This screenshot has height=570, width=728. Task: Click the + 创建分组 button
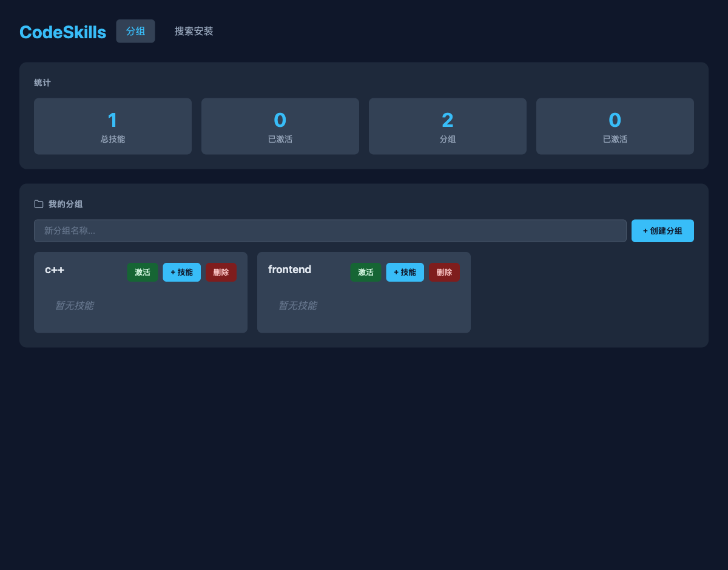click(662, 231)
